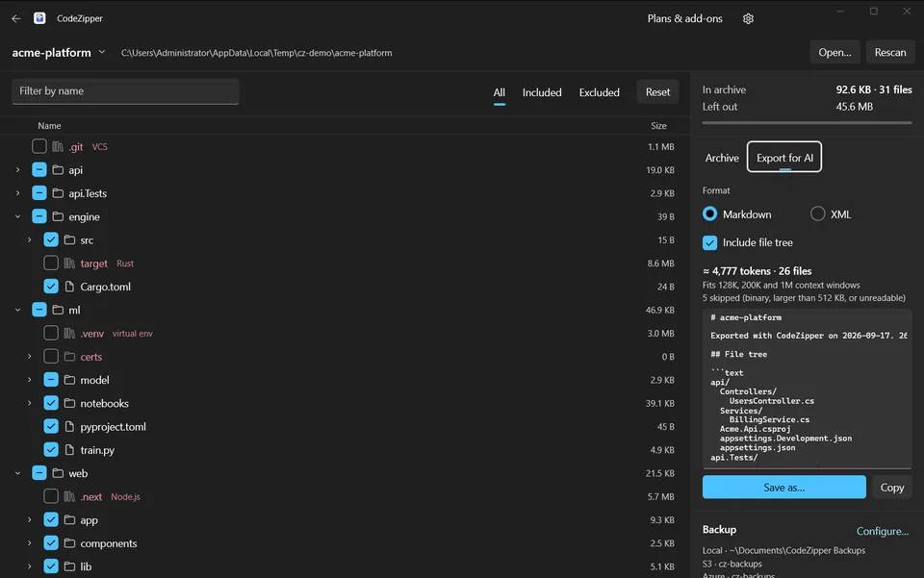The image size is (924, 578).
Task: Check the certs folder checkbox
Action: (51, 356)
